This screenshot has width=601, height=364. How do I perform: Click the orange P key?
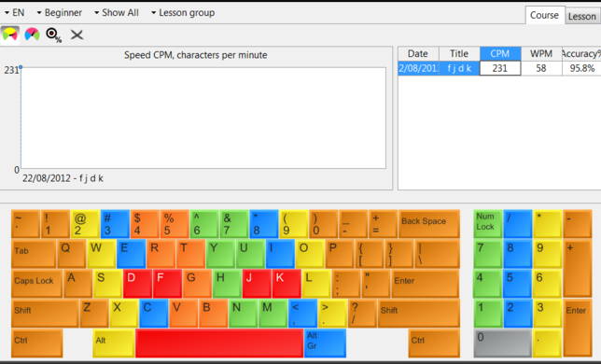coord(340,254)
